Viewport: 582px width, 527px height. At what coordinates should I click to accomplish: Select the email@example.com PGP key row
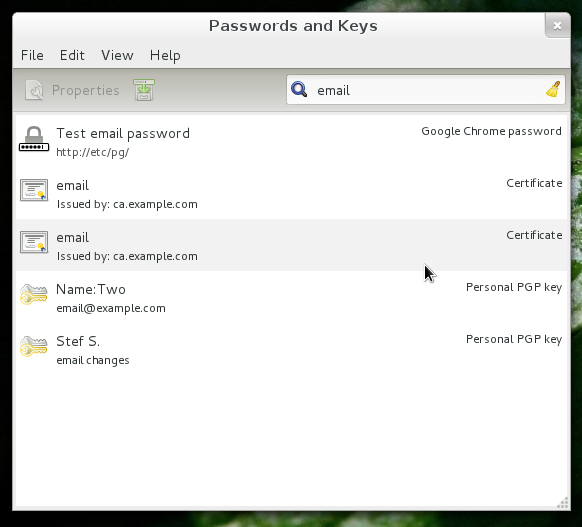coord(291,297)
